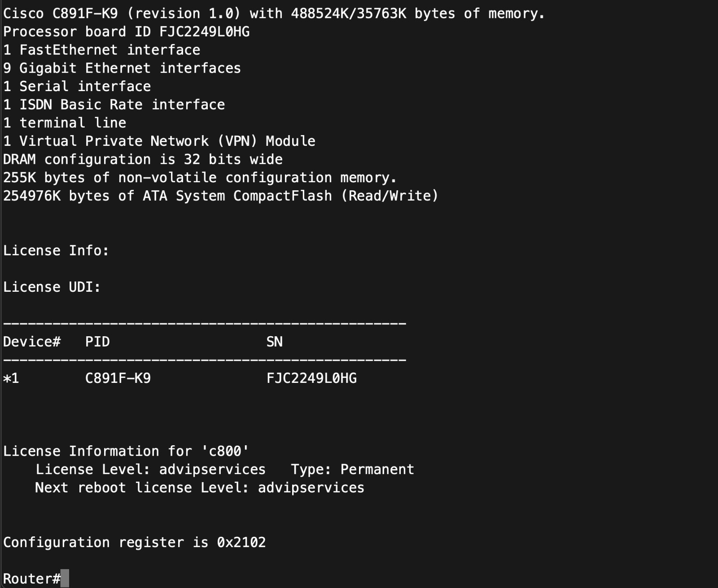
Task: Click the configuration register value 0x2102
Action: (241, 542)
